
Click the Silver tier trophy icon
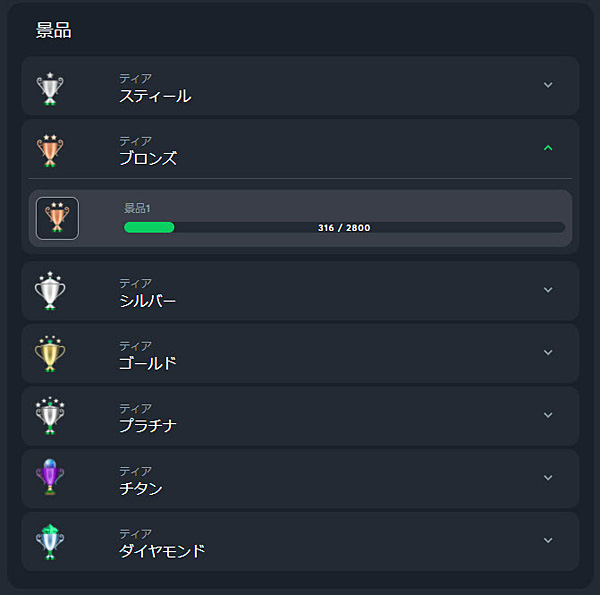tap(50, 291)
